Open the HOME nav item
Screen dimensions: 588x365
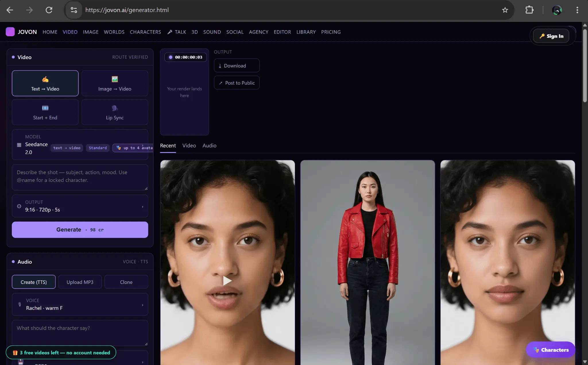tap(50, 32)
